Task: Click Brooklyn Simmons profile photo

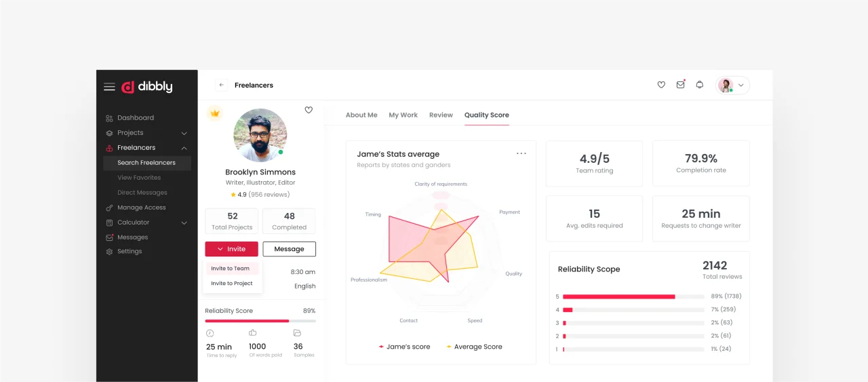Action: tap(260, 135)
